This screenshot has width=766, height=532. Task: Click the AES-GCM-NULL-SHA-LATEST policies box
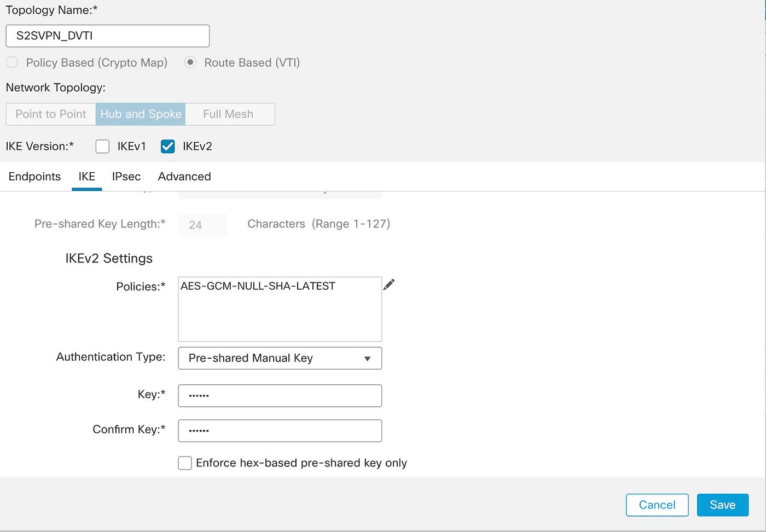[280, 309]
